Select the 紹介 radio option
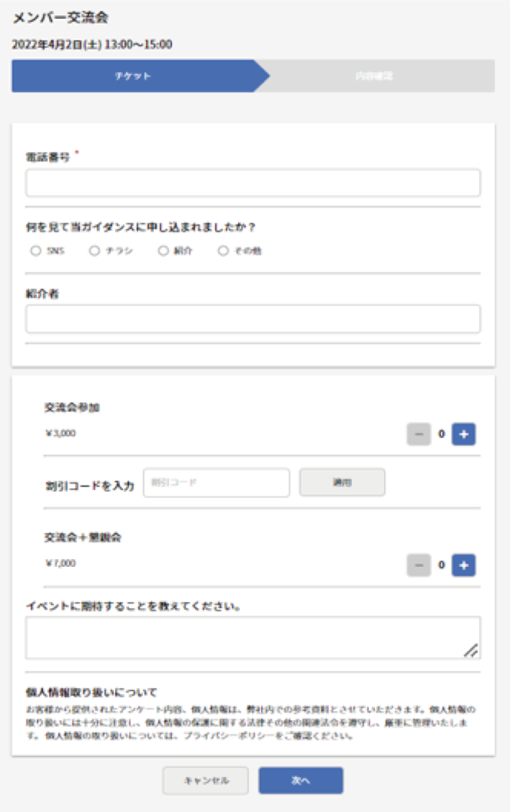This screenshot has width=510, height=812. pyautogui.click(x=163, y=251)
